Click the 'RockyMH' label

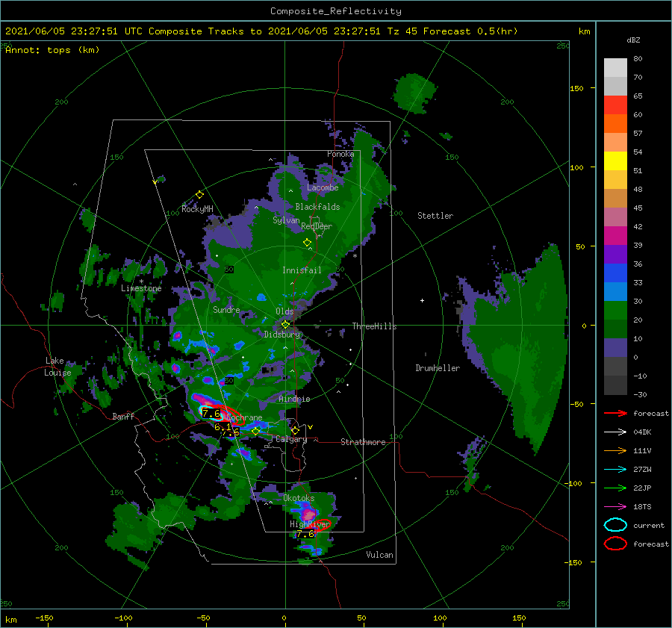click(197, 209)
